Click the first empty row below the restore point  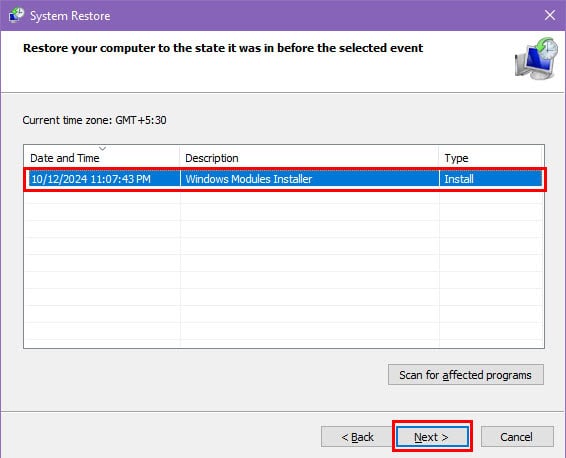(284, 196)
